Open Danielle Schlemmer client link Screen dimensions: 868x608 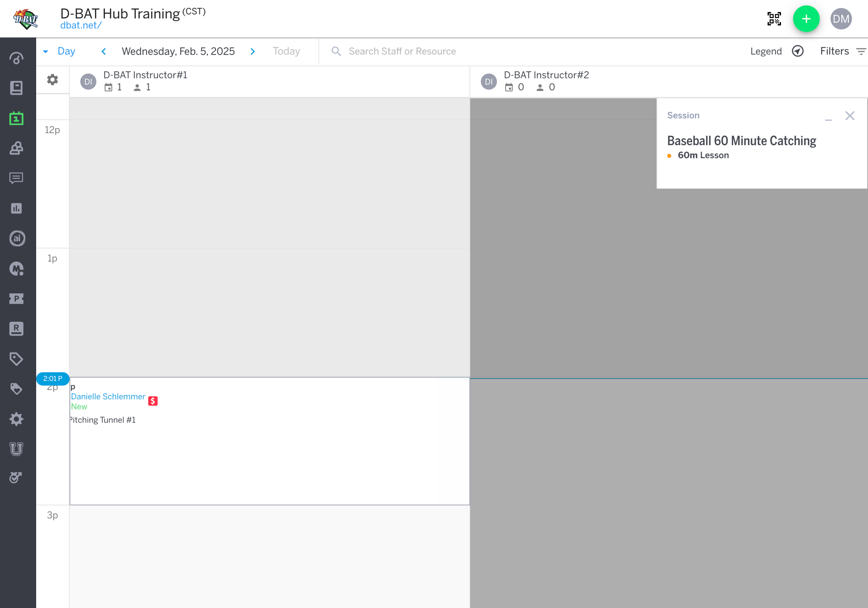(108, 397)
